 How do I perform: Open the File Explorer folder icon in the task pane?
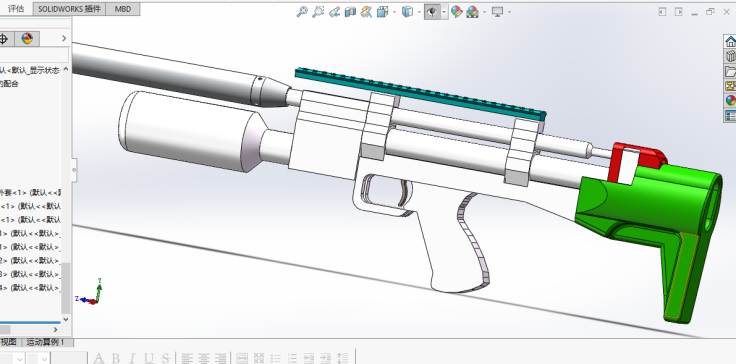(x=730, y=71)
